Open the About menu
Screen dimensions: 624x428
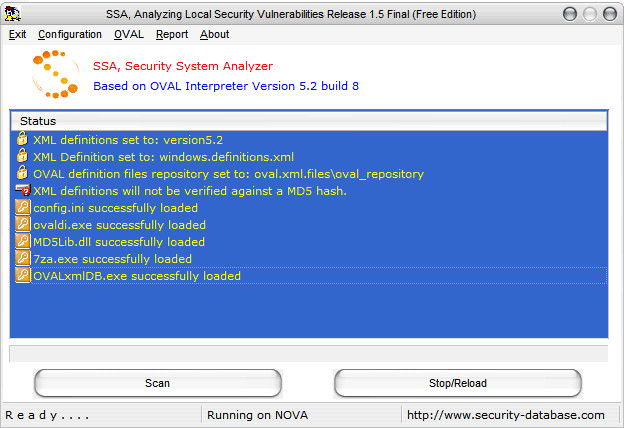tap(214, 34)
